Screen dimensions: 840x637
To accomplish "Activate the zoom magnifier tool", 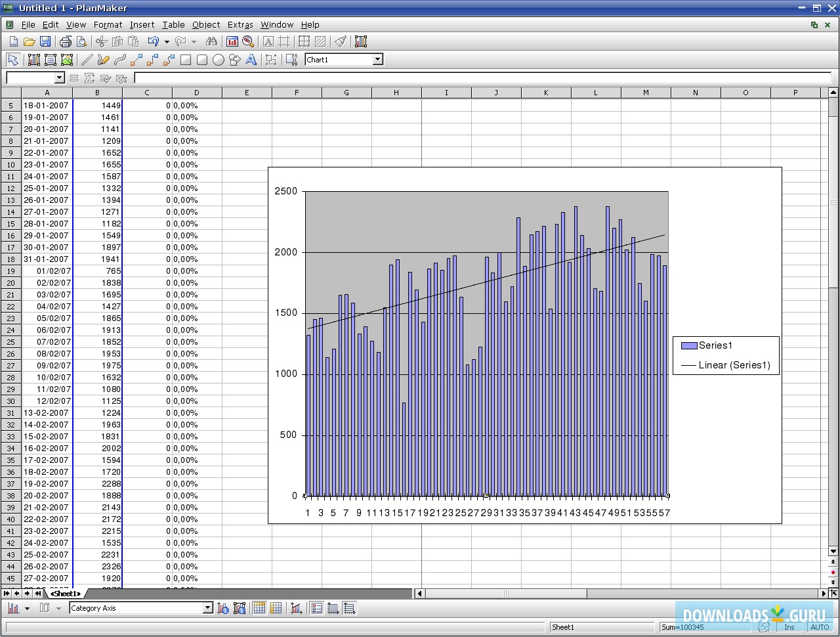I will 248,41.
